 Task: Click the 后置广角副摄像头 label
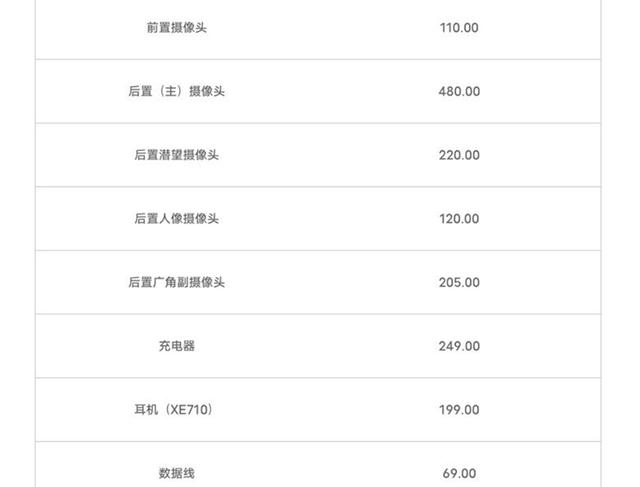coord(176,282)
